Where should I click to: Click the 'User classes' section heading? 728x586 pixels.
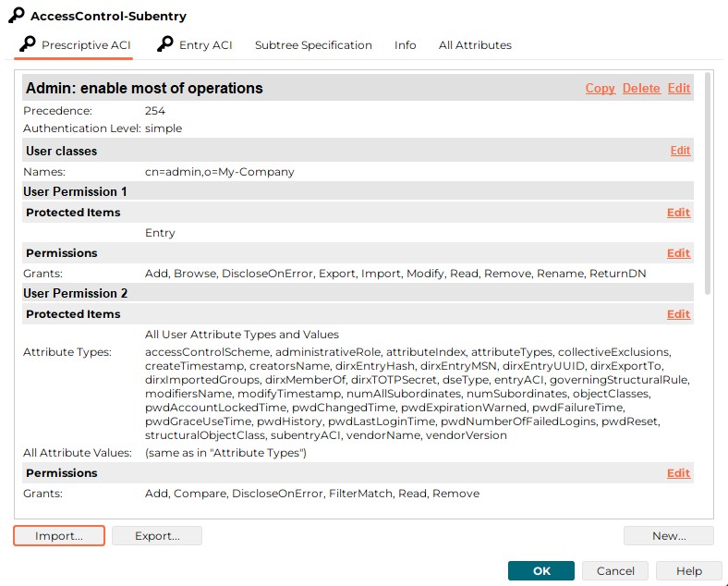(62, 151)
